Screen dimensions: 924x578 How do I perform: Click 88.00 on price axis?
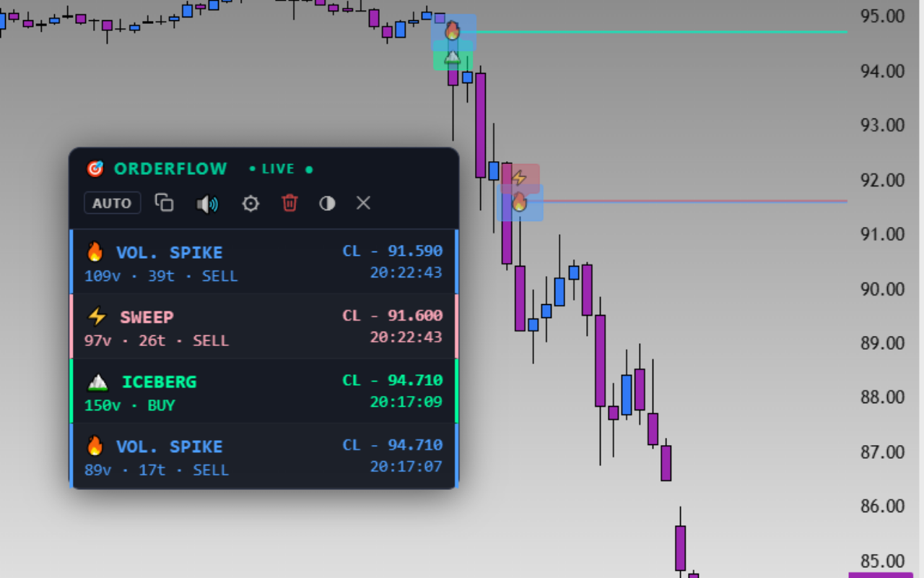[883, 397]
